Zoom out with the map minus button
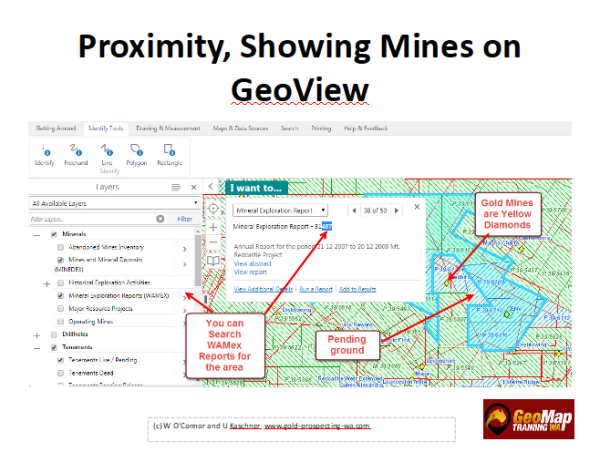This screenshot has height=452, width=600. [x=213, y=242]
